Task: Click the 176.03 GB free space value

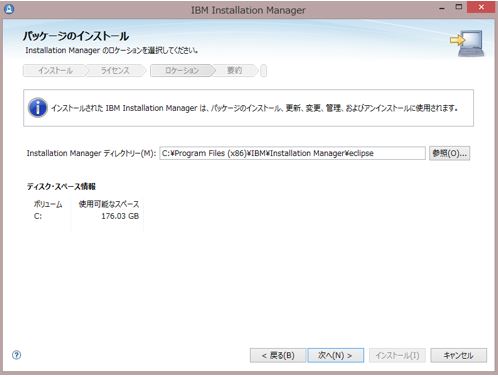Action: click(x=120, y=216)
